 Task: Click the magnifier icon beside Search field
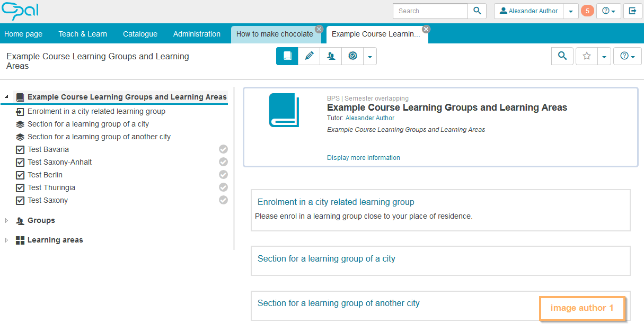[477, 11]
